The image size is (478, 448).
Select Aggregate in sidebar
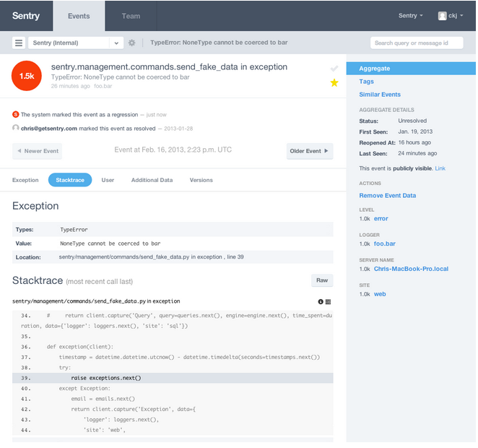click(x=411, y=69)
